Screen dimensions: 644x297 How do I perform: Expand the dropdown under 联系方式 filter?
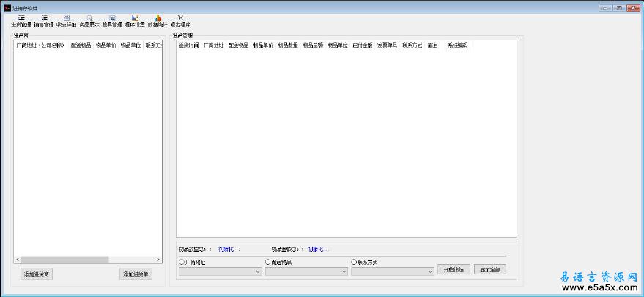(430, 271)
